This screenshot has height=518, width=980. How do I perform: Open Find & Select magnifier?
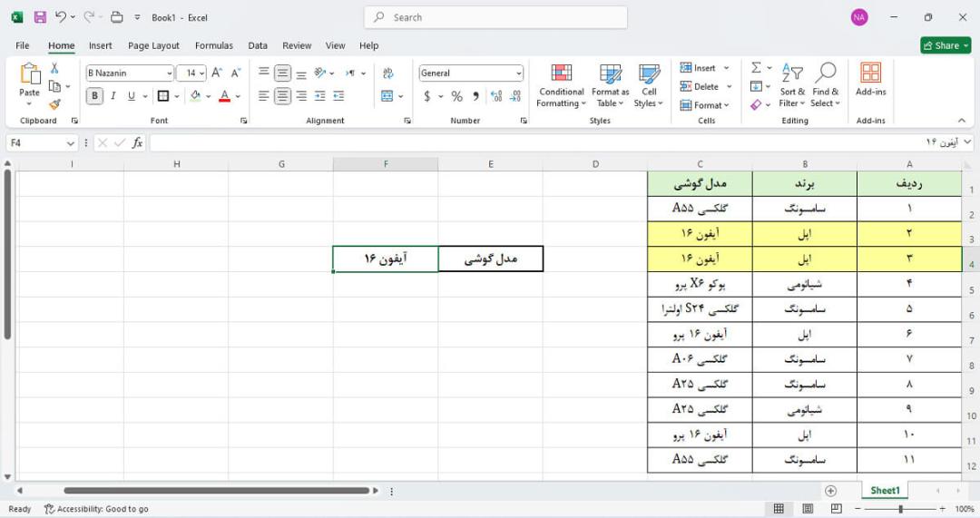click(825, 85)
